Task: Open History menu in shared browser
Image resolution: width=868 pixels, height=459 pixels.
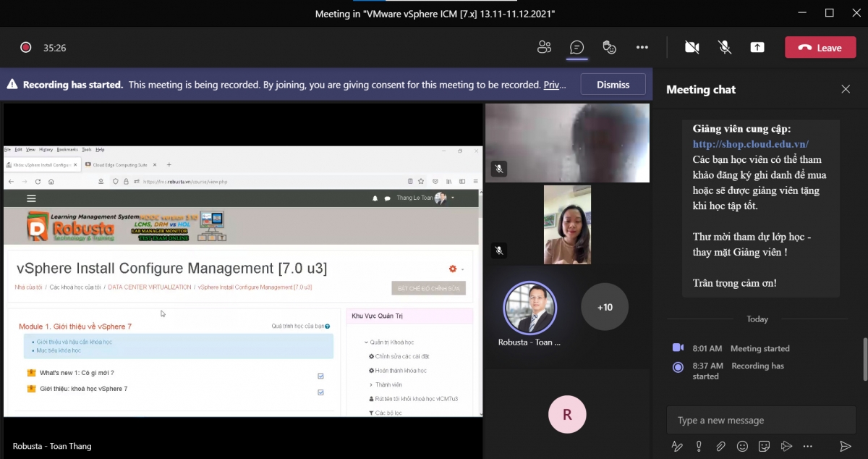Action: coord(46,150)
